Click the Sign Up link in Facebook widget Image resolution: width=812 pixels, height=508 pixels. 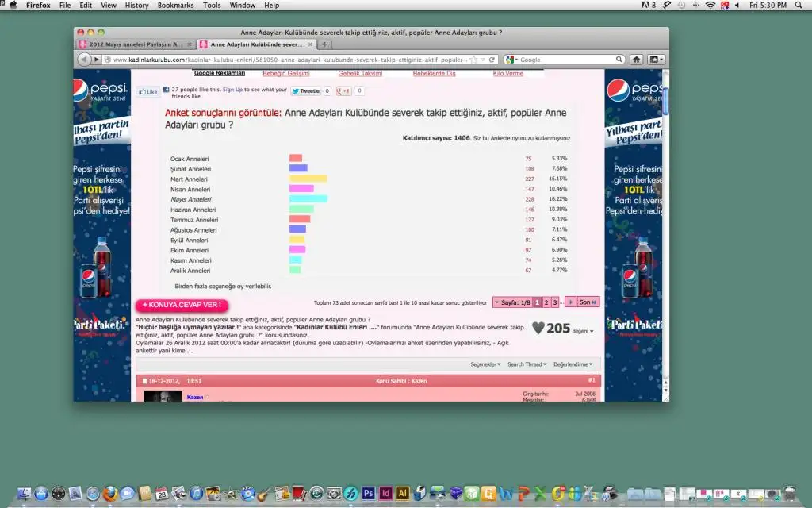[232, 90]
